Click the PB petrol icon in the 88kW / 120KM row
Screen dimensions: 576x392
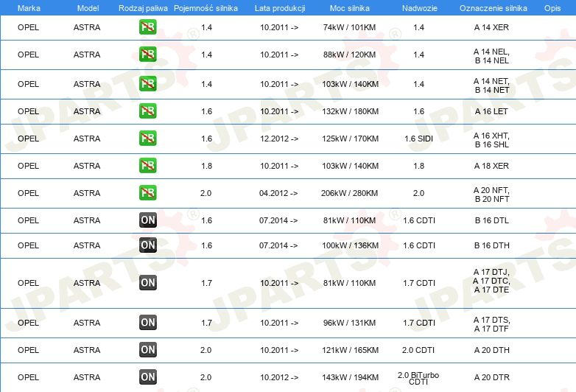click(x=148, y=55)
